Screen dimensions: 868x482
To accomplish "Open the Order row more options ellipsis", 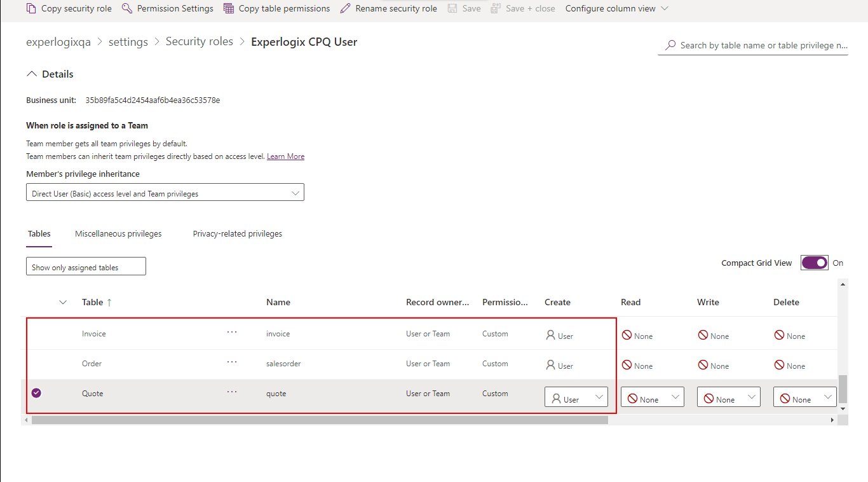I will [x=232, y=362].
